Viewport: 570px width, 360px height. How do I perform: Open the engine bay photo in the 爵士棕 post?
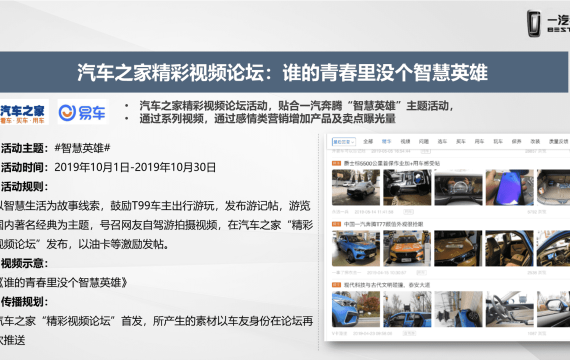coord(407,188)
